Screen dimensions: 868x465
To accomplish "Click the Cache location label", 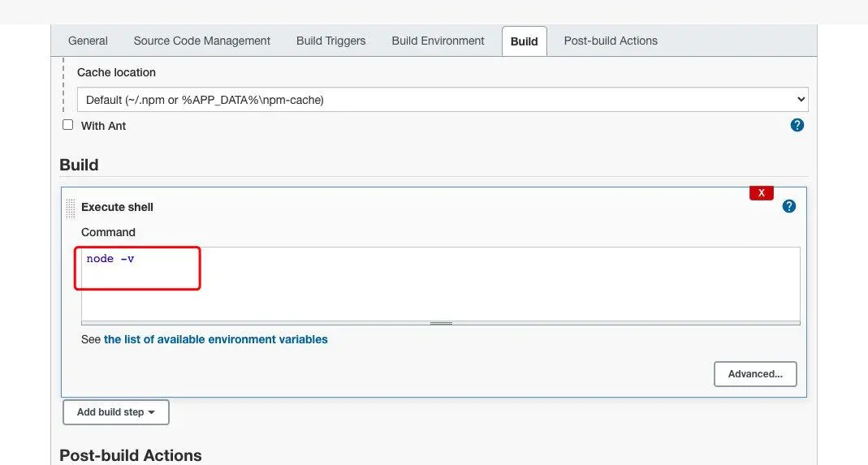I will 116,72.
